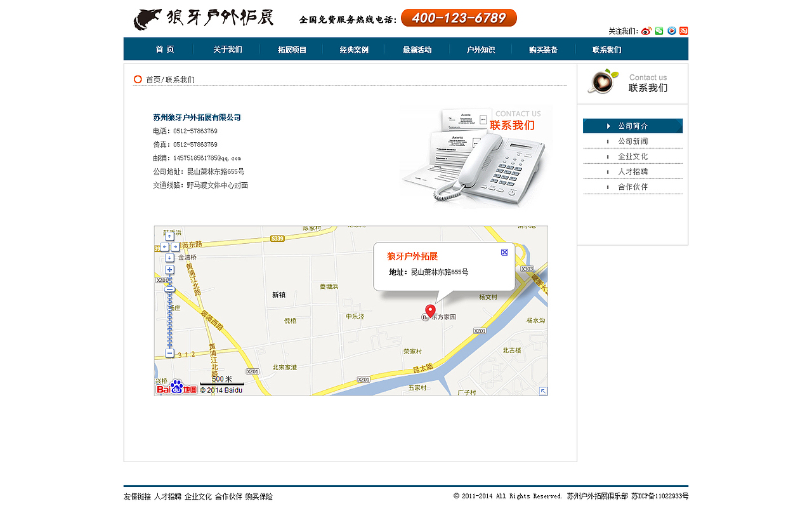Open 户外知识 in navigation bar

[x=481, y=50]
